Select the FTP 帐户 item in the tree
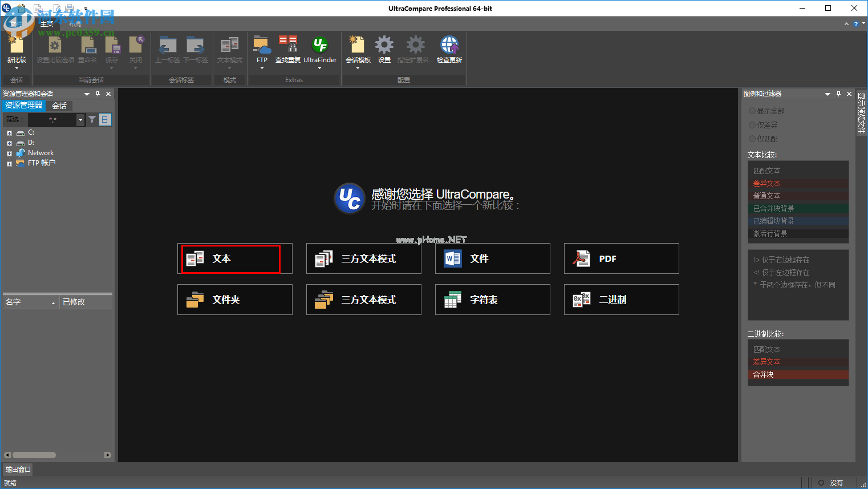Screen dimensions: 868x489 click(42, 163)
